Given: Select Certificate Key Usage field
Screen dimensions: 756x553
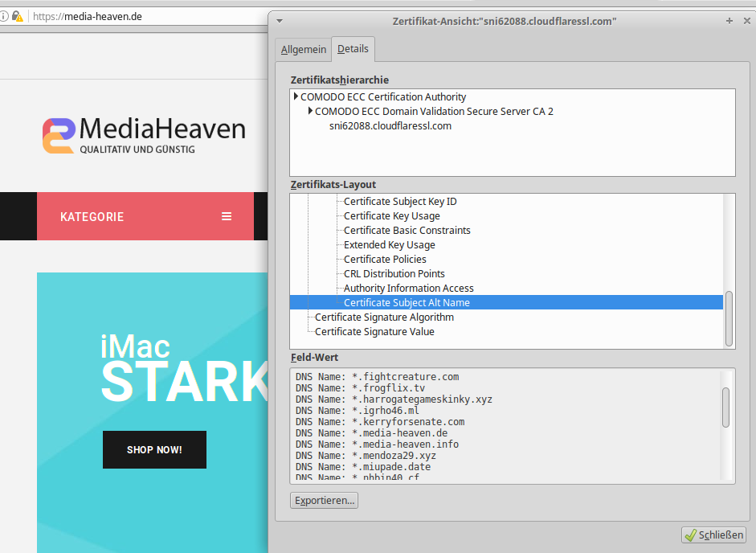Looking at the screenshot, I should (391, 216).
